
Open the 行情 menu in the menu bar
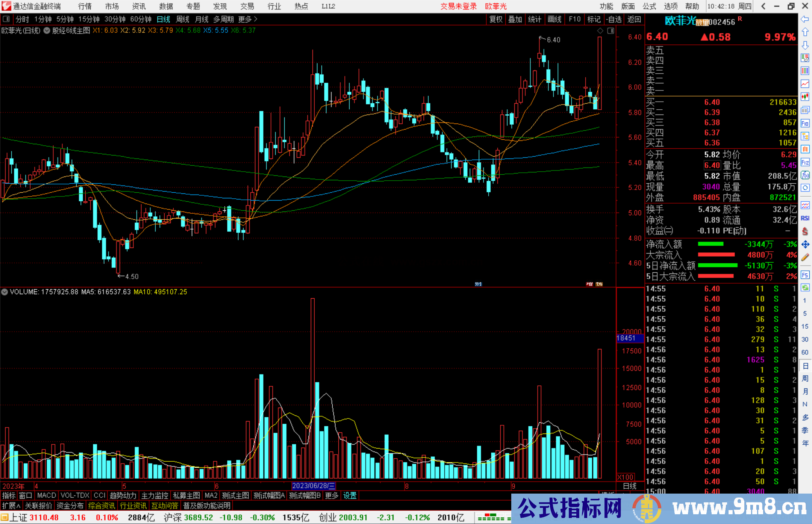click(85, 6)
